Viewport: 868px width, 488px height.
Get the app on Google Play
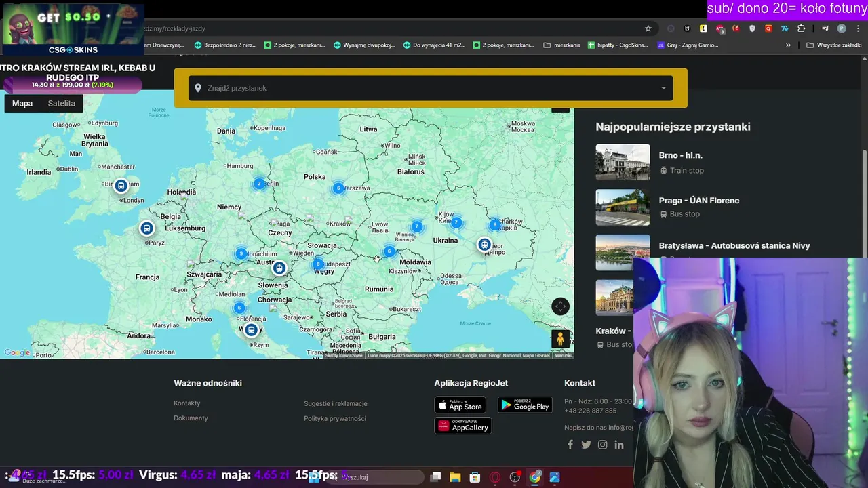(x=526, y=405)
